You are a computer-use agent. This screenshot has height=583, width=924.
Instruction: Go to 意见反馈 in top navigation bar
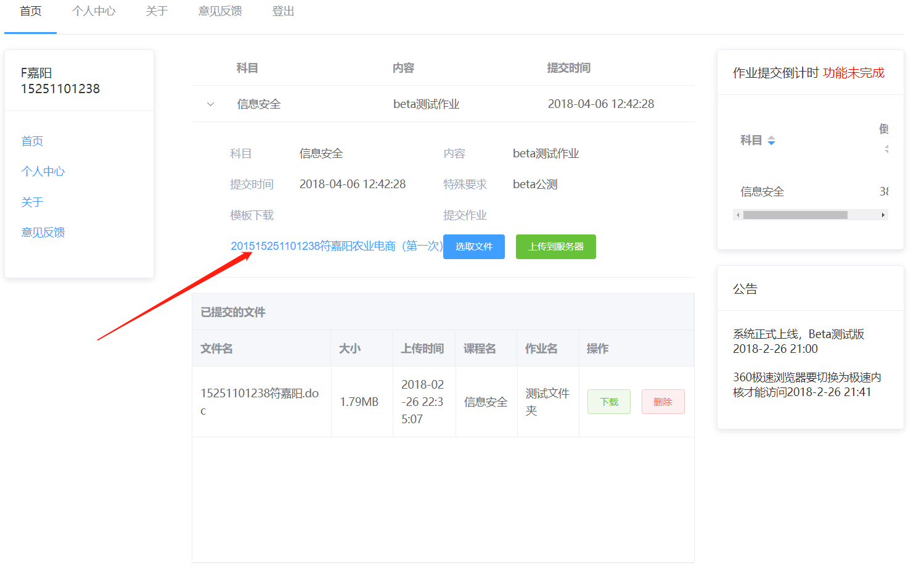(220, 12)
